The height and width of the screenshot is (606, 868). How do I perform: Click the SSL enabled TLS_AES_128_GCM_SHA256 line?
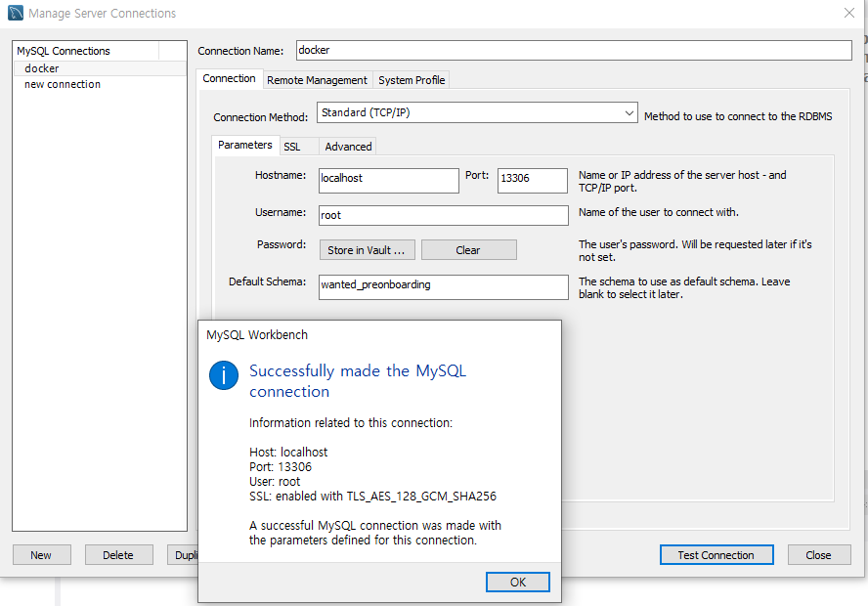[x=372, y=497]
